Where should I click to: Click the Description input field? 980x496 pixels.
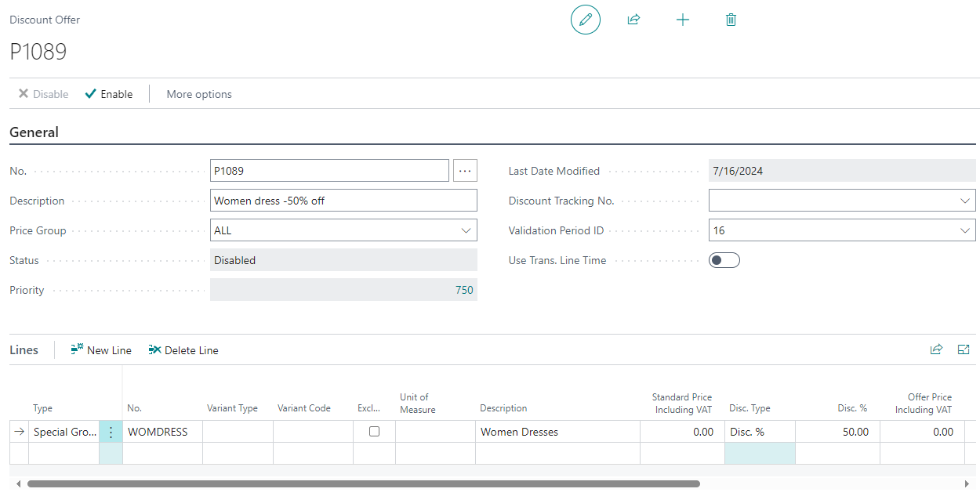[x=343, y=201]
